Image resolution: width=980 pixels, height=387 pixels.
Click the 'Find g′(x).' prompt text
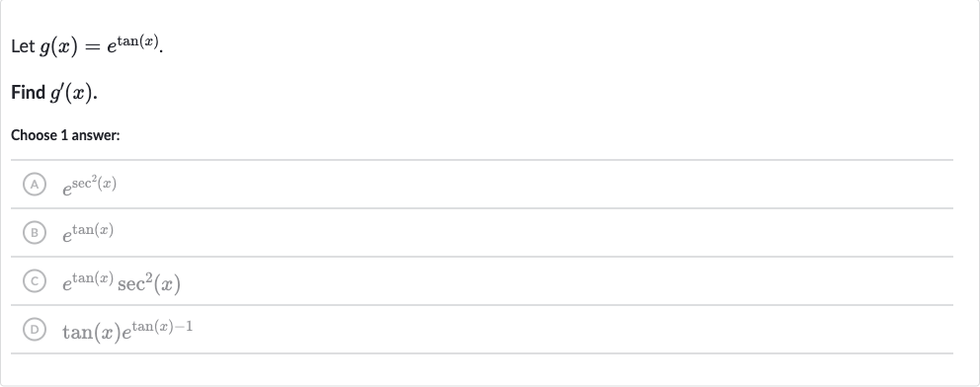click(x=54, y=93)
